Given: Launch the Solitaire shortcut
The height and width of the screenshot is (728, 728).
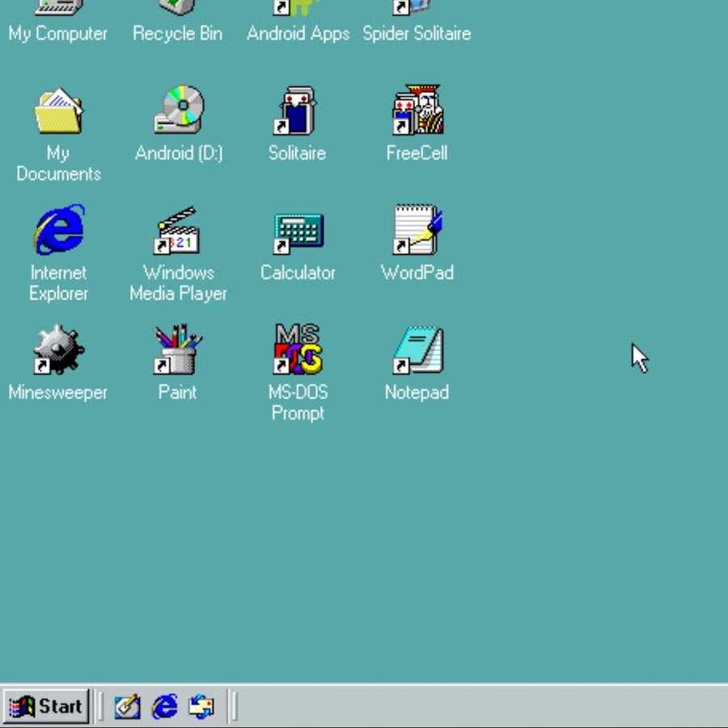Looking at the screenshot, I should 297,111.
